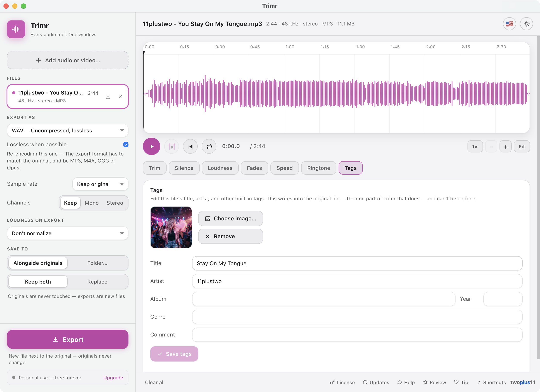Click the download icon on the file card
Screen dimensions: 540x392
point(108,97)
